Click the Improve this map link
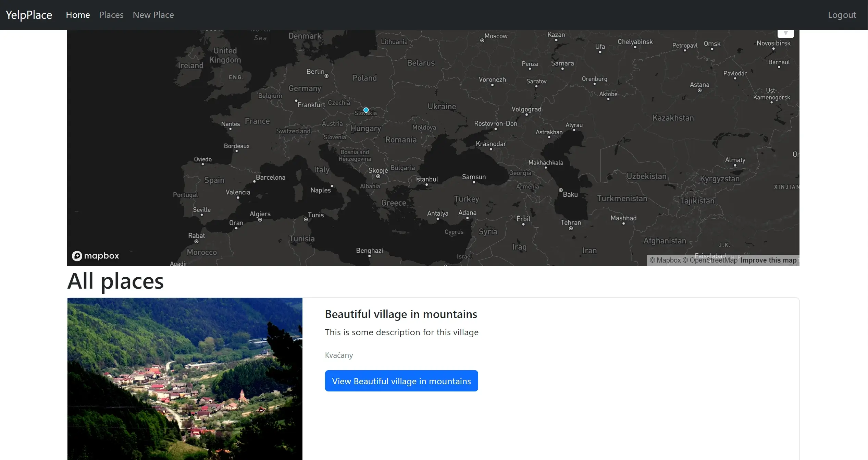868x460 pixels. 768,260
